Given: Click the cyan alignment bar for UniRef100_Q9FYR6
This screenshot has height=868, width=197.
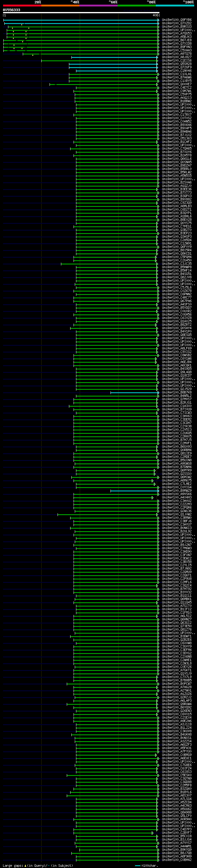Looking at the screenshot, I should click(81, 20).
